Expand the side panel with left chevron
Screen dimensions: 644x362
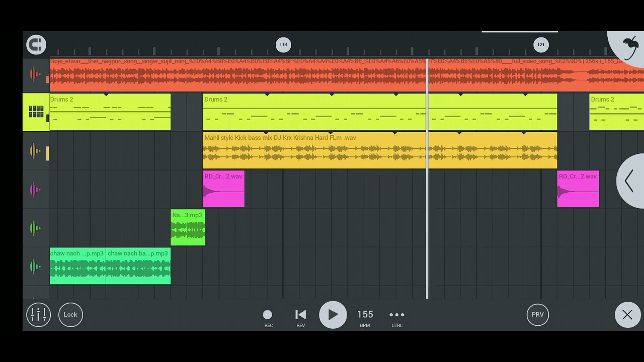[630, 181]
